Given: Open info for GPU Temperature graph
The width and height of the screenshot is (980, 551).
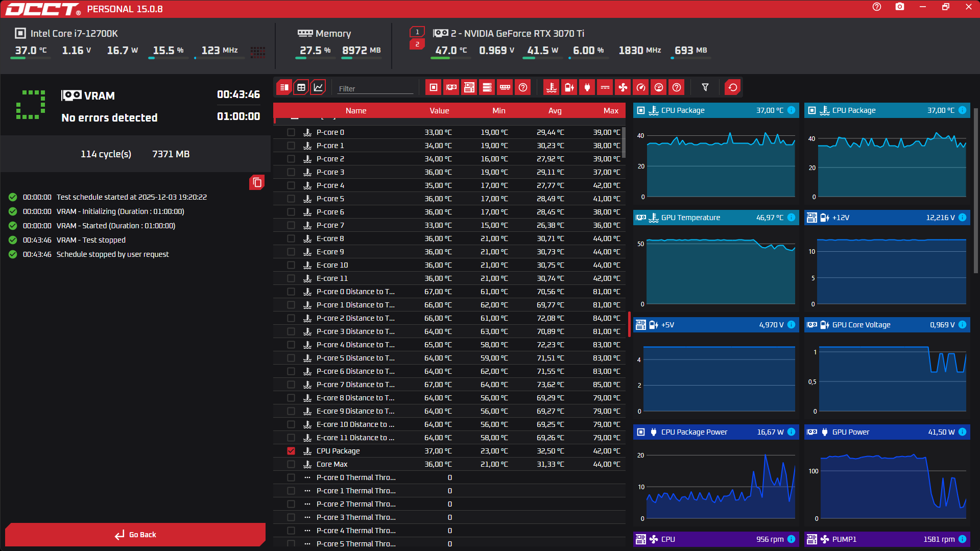Looking at the screenshot, I should (791, 218).
